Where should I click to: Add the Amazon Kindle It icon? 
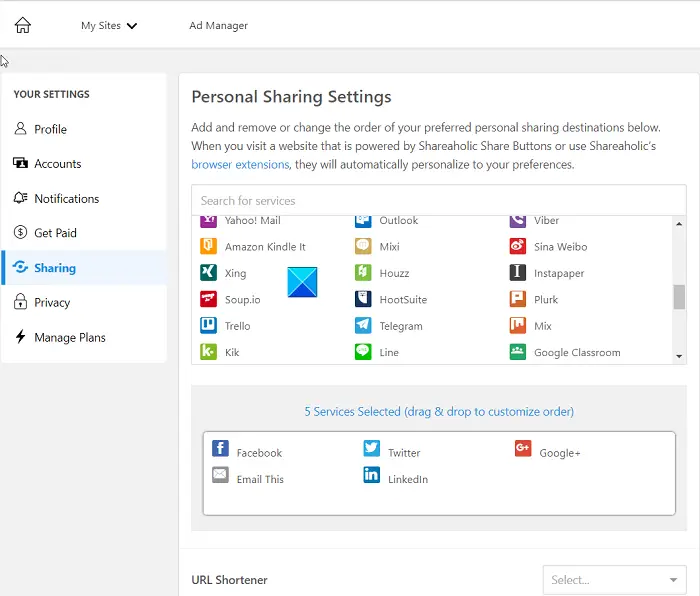[x=208, y=246]
